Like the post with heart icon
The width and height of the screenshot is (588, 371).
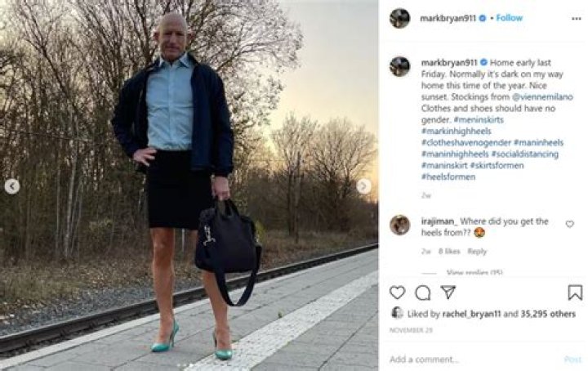[x=397, y=293]
